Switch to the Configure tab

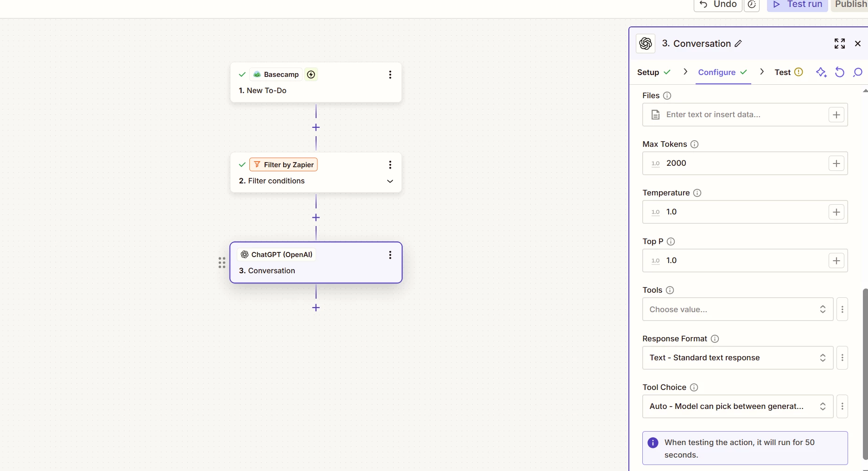723,72
